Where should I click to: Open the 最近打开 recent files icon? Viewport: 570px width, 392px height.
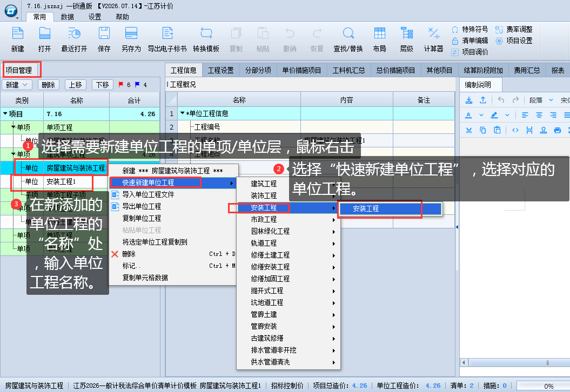tap(74, 33)
